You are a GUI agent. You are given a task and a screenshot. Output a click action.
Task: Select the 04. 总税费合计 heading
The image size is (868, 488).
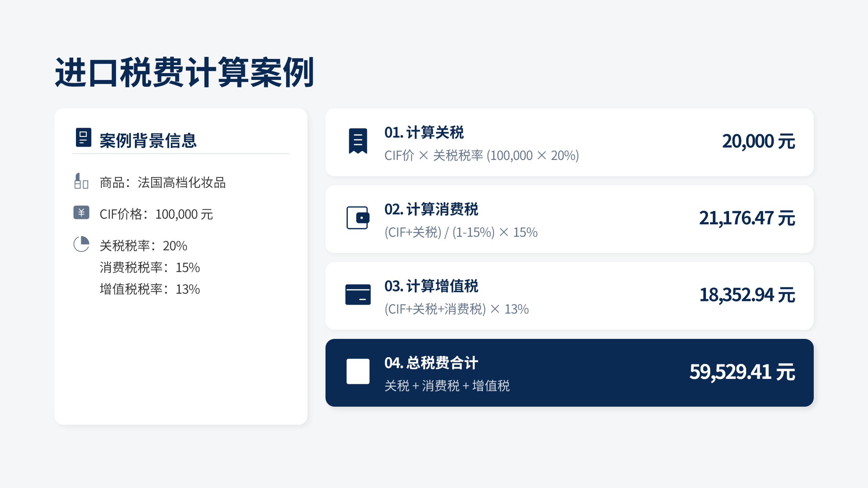pos(431,363)
